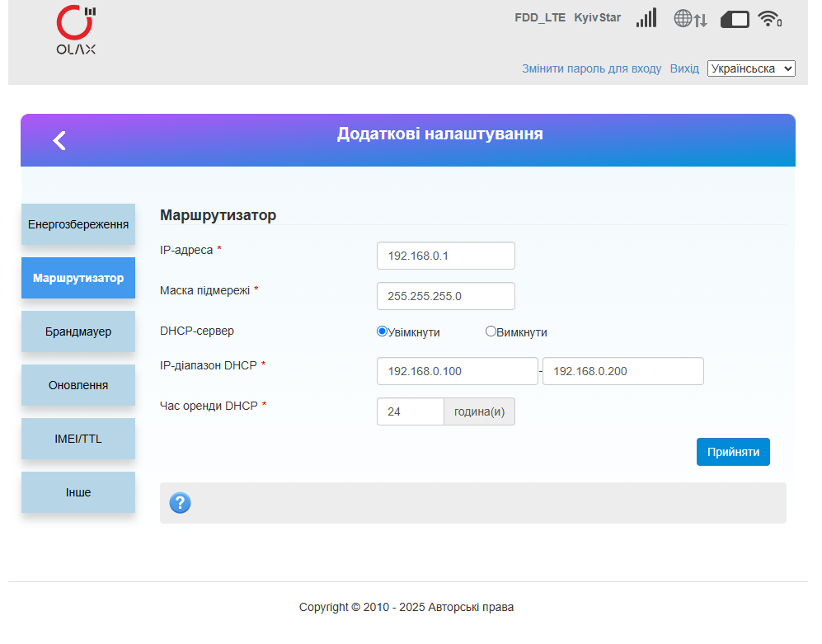This screenshot has width=822, height=644.
Task: Open the Інше tab
Action: (78, 492)
